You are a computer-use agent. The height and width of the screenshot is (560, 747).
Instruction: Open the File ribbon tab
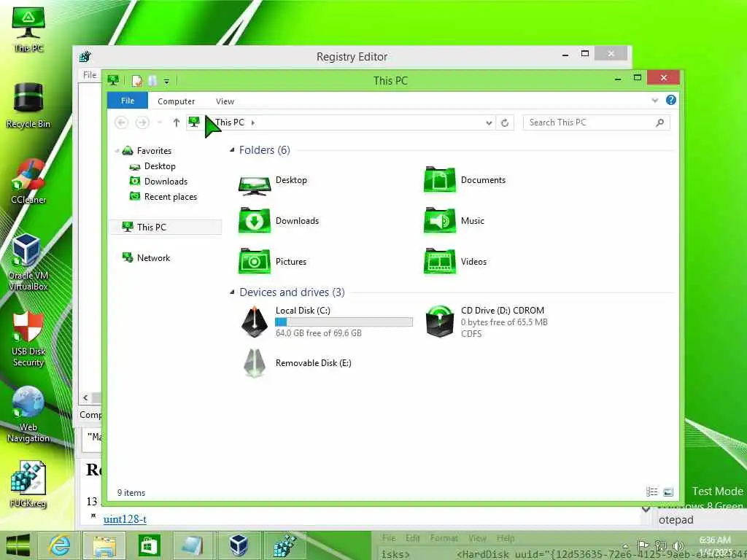127,101
